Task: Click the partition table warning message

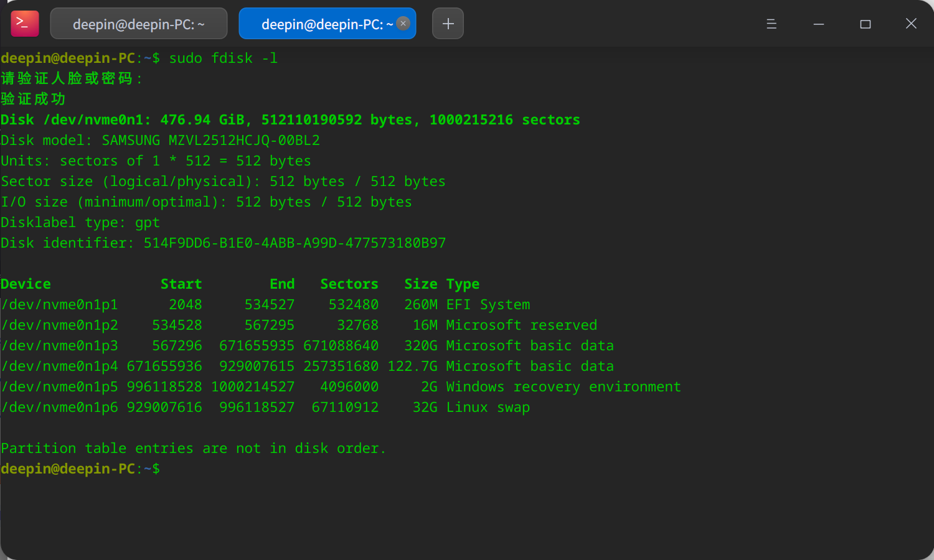Action: click(192, 448)
